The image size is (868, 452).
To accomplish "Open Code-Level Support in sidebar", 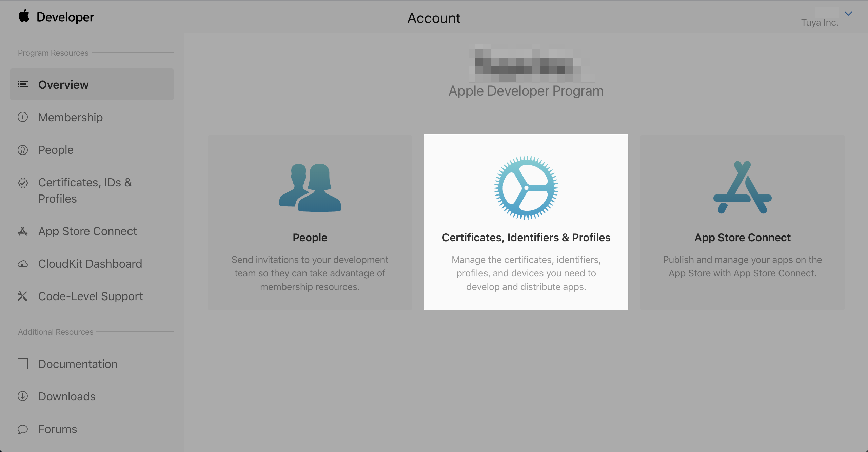I will (x=91, y=296).
